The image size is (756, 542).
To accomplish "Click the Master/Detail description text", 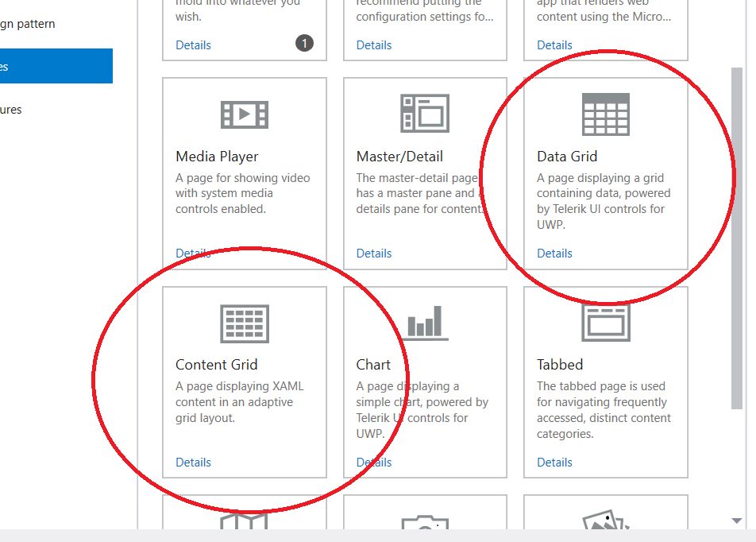I will pos(419,194).
